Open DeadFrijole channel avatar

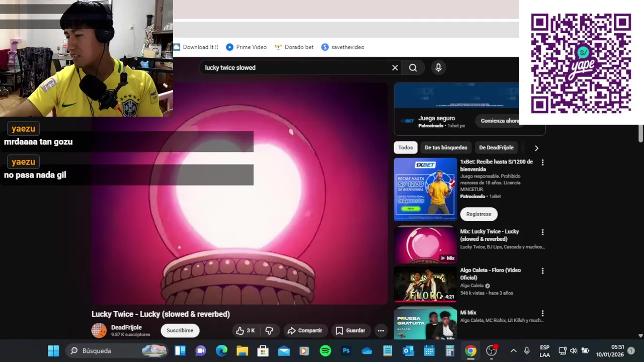[99, 330]
